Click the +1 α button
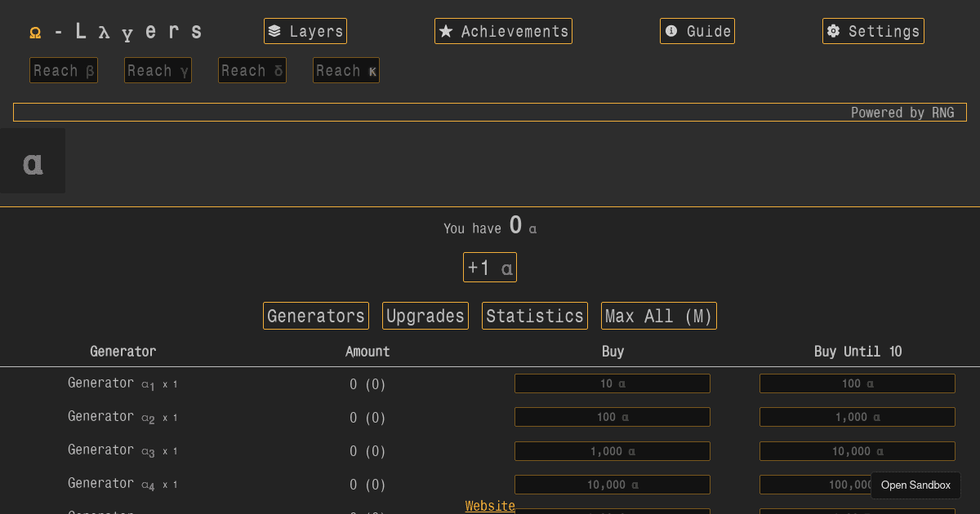980x514 pixels. pos(490,267)
